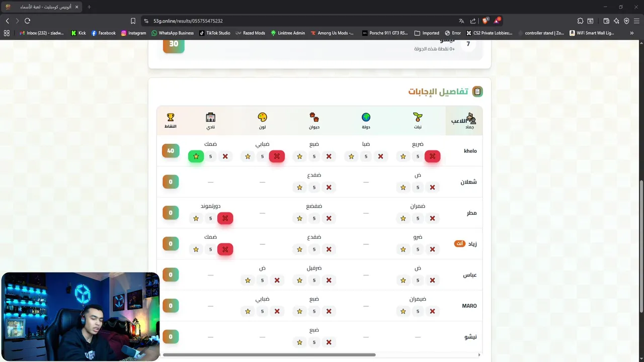Open the apps grid icon on bookmarks bar
This screenshot has width=644, height=362.
[x=7, y=33]
